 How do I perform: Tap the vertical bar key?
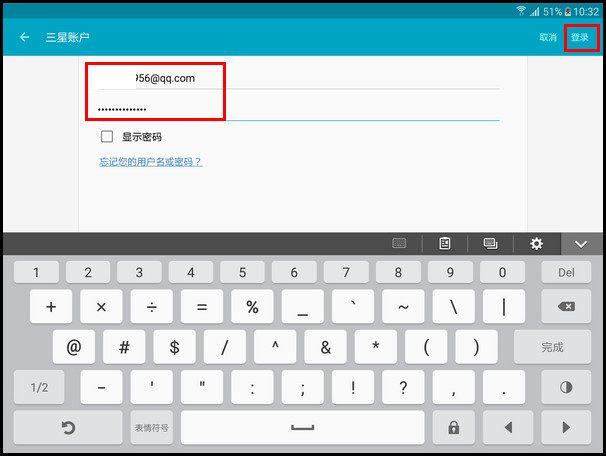[504, 306]
